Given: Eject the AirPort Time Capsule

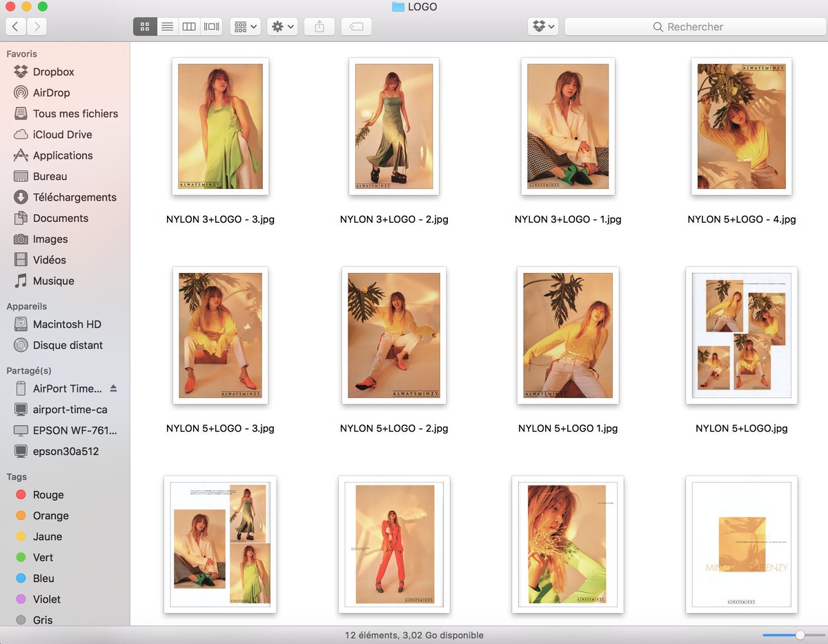Looking at the screenshot, I should coord(114,388).
